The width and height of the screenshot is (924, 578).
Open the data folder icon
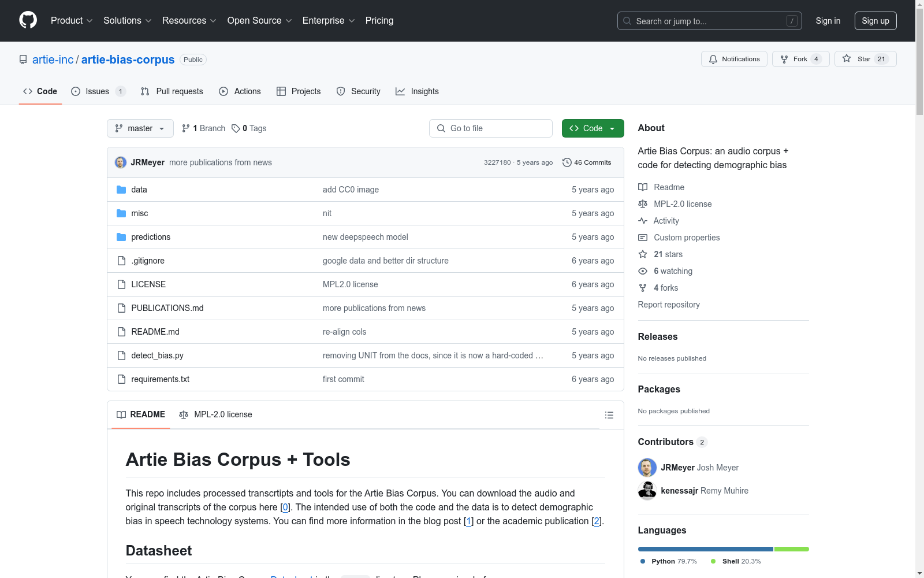pyautogui.click(x=121, y=190)
